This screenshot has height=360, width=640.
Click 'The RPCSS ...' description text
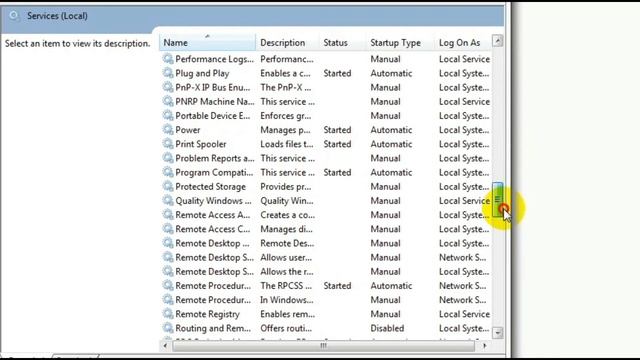tap(286, 286)
